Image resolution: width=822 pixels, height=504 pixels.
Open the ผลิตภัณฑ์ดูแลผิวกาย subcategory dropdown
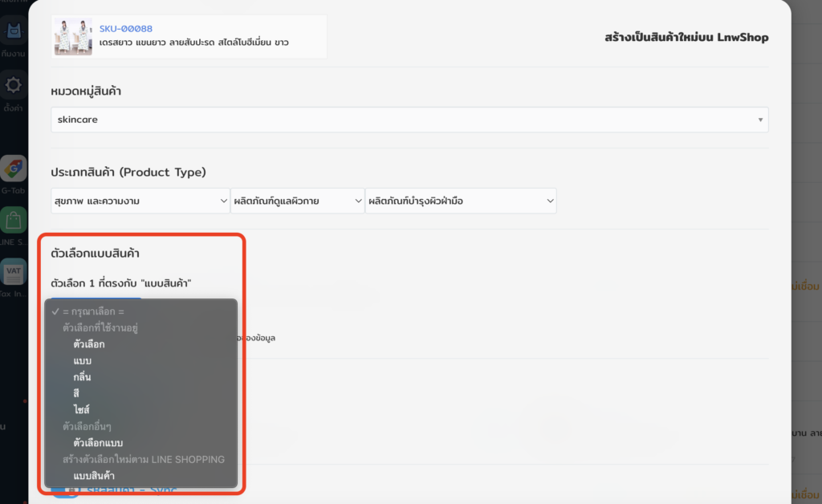297,201
